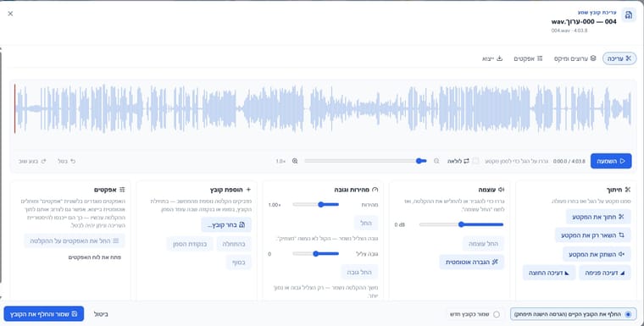Adjust the waveform zoom slider
The image size is (644, 326).
[x=365, y=161]
